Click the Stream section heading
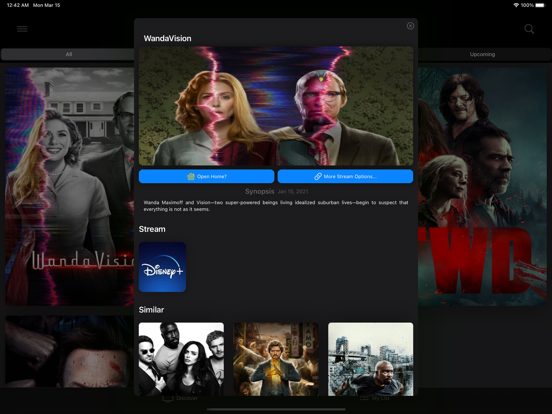This screenshot has height=414, width=552. tap(152, 229)
